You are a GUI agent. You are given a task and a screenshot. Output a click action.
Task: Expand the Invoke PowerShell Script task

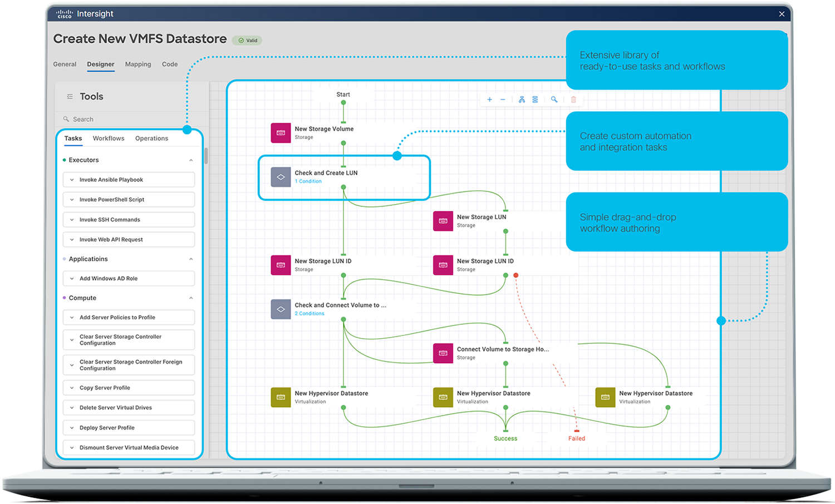pos(72,200)
